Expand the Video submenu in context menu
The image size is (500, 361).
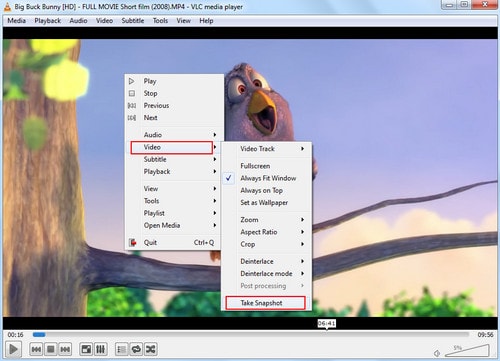174,147
